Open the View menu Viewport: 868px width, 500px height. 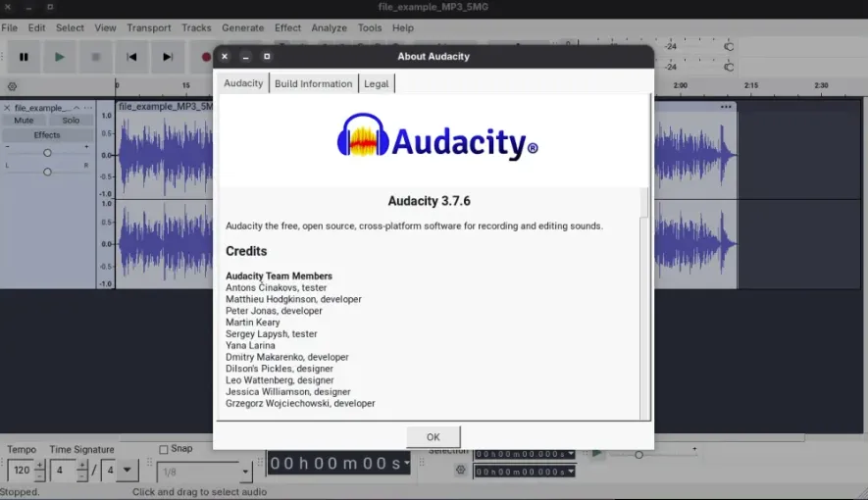(x=105, y=27)
